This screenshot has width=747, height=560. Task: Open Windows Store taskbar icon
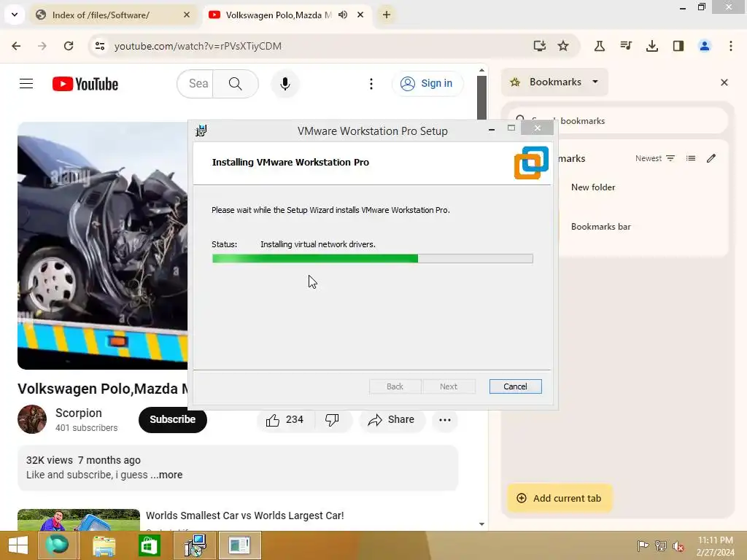pos(149,545)
